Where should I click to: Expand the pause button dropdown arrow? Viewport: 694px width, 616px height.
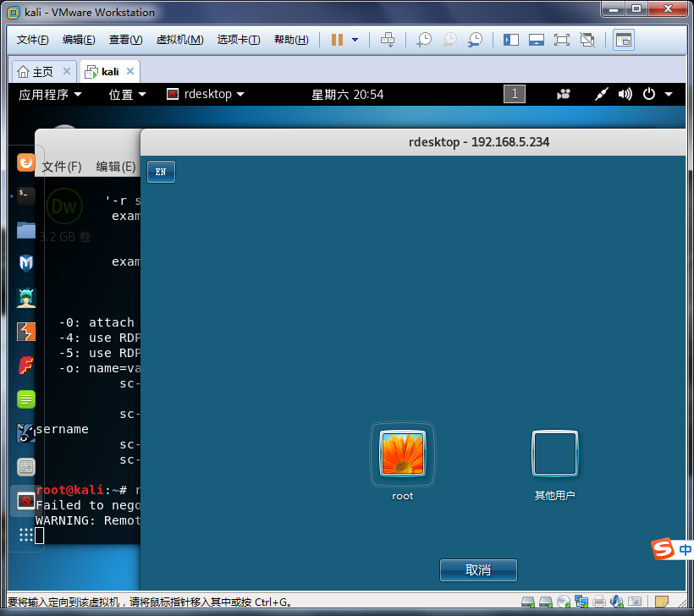pos(355,40)
